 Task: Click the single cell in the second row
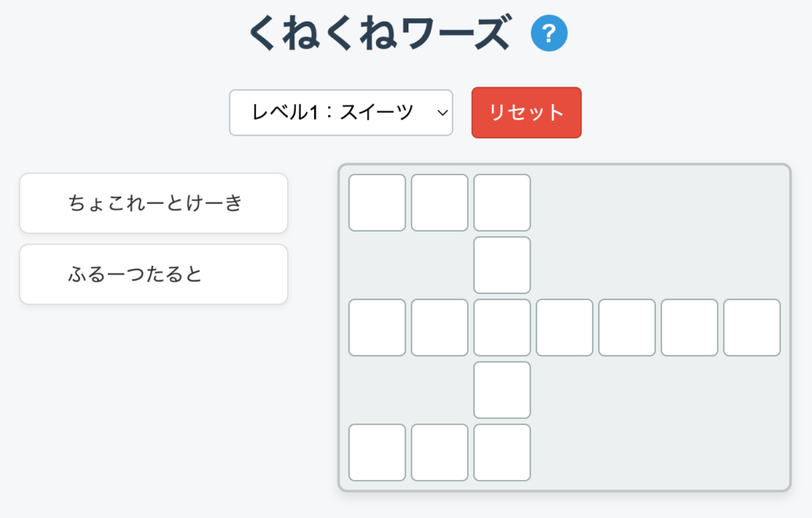502,265
